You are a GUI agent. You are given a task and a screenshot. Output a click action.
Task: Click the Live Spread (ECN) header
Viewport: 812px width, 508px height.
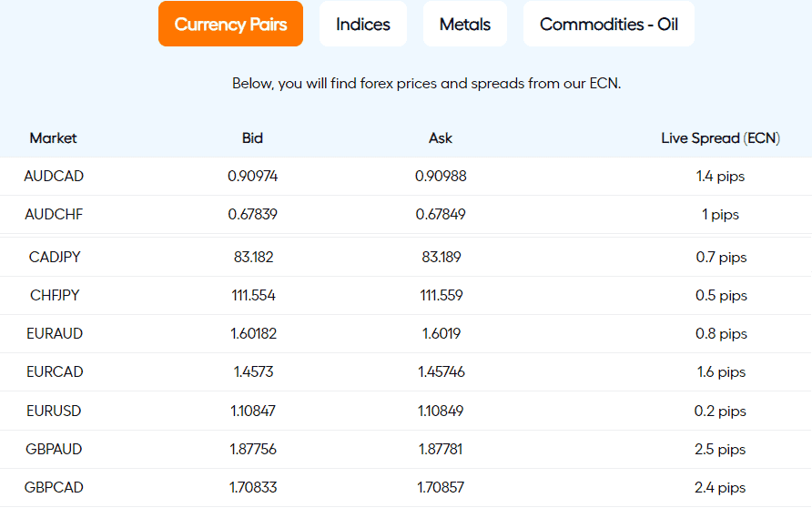(720, 138)
